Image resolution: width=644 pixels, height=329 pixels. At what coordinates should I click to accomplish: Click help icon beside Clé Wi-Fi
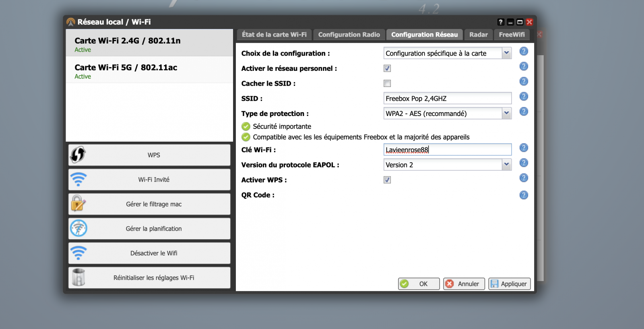click(x=524, y=148)
